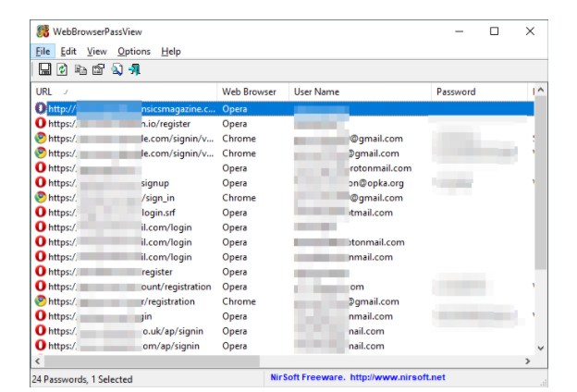Click the Chrome icon beside /sign_in
The height and width of the screenshot is (392, 577).
[x=41, y=197]
